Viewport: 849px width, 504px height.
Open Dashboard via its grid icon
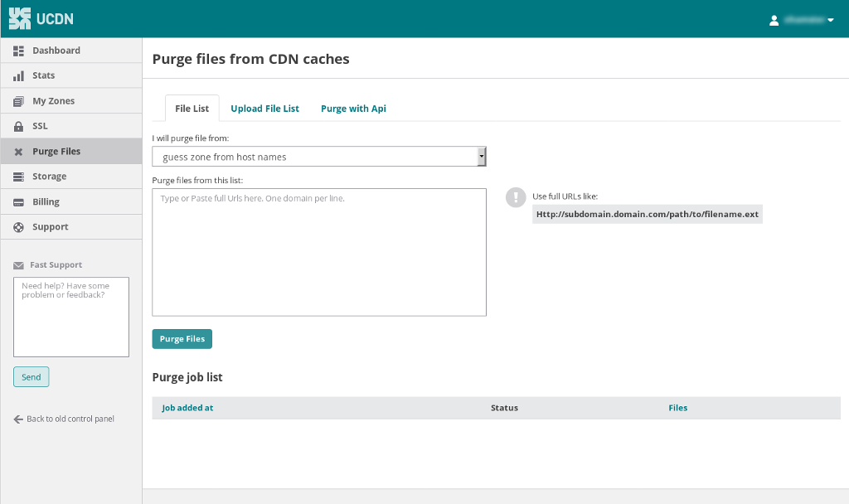(18, 51)
